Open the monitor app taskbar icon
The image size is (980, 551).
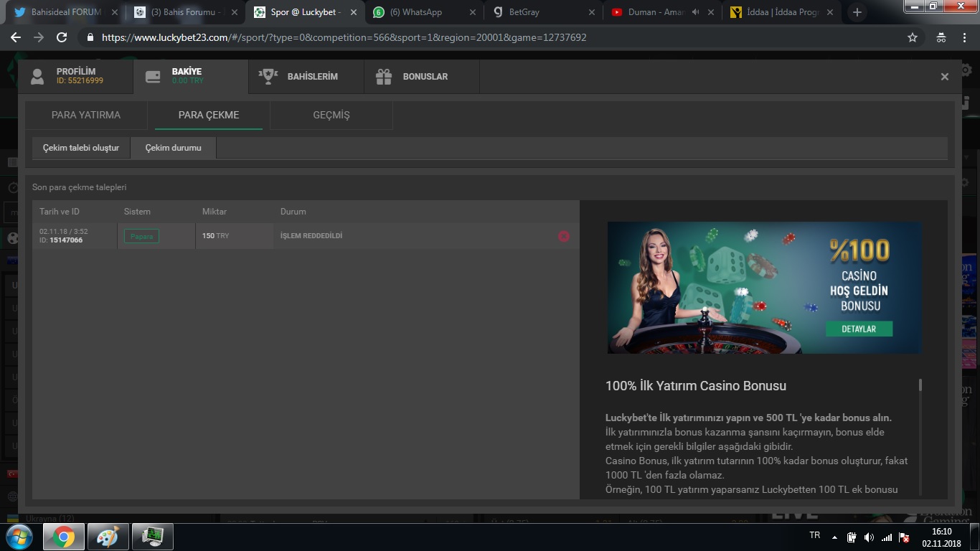pyautogui.click(x=153, y=537)
